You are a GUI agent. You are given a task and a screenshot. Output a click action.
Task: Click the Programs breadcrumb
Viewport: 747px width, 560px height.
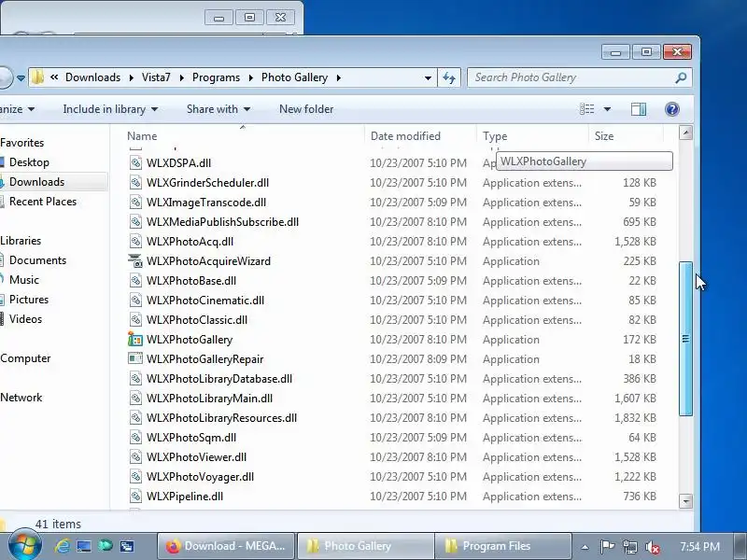[x=217, y=77]
